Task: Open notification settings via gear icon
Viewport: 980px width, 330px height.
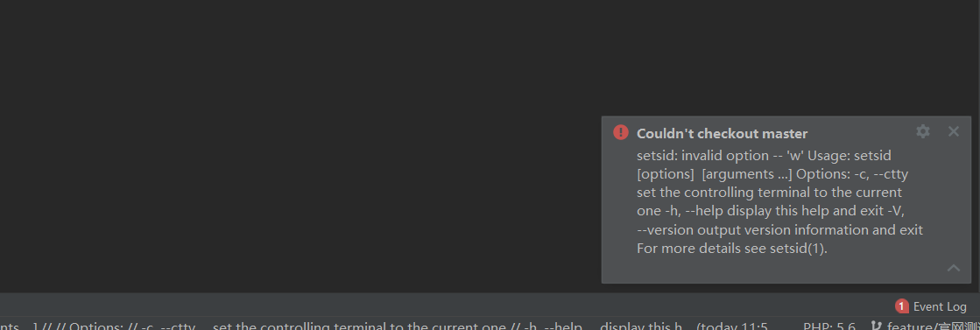Action: pyautogui.click(x=922, y=131)
